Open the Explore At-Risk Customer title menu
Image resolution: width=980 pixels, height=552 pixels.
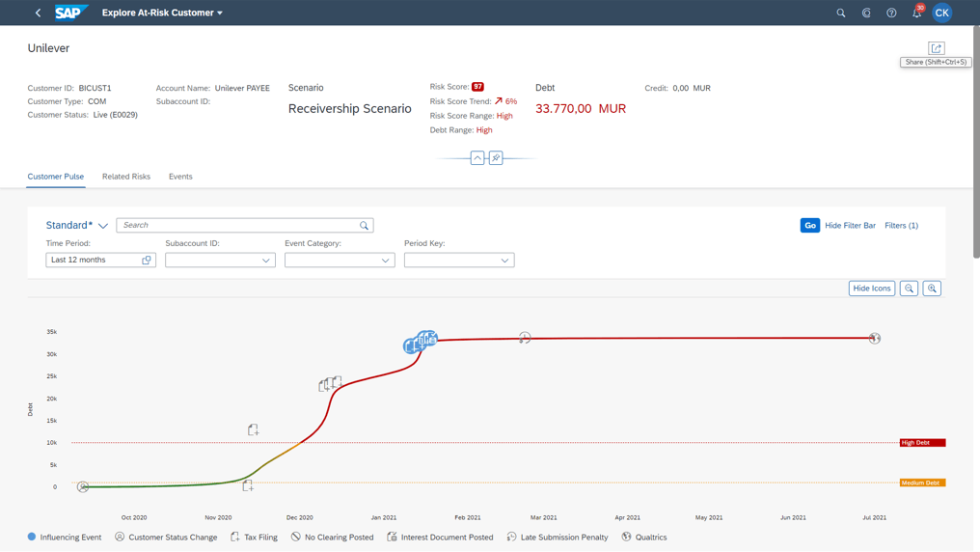point(162,13)
